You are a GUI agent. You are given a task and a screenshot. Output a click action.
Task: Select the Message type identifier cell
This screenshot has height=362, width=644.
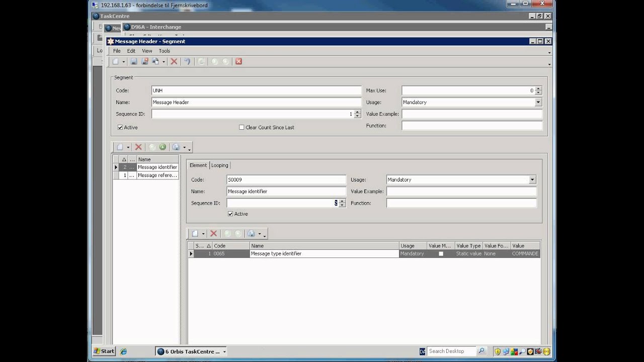click(x=325, y=254)
